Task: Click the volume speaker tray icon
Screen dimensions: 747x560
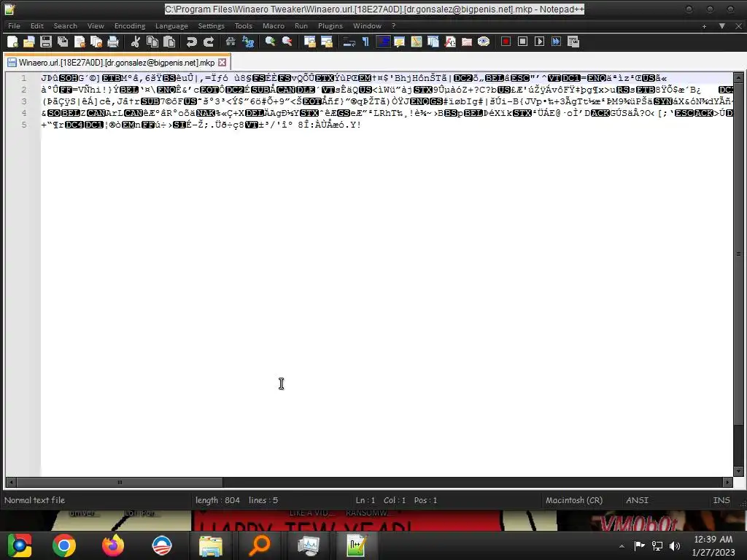Action: [x=675, y=546]
